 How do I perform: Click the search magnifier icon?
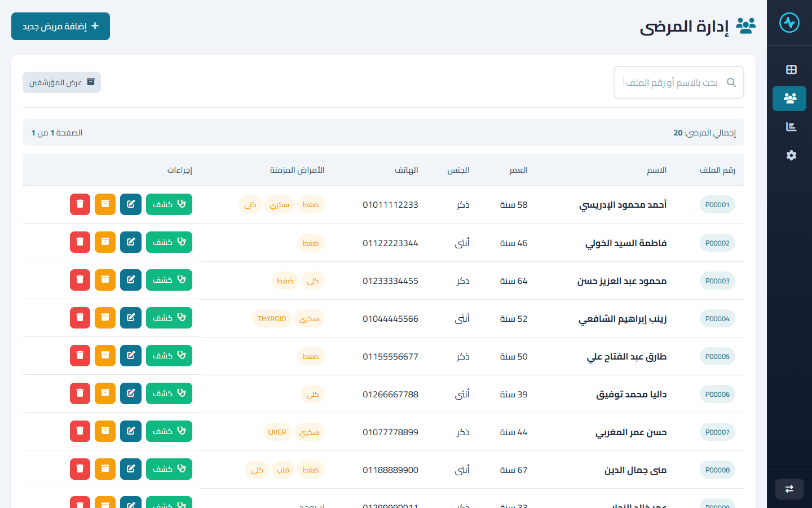point(731,82)
